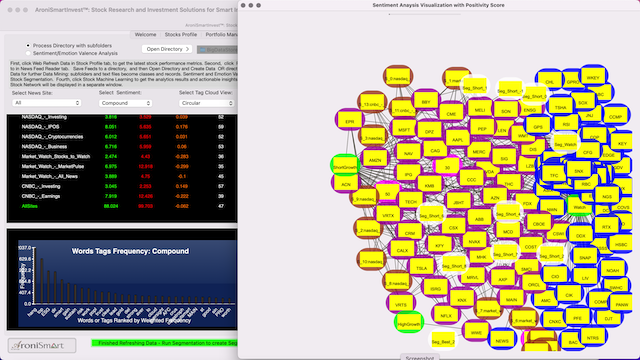The height and width of the screenshot is (360, 640).
Task: Switch to the Welcome tab
Action: coord(145,35)
